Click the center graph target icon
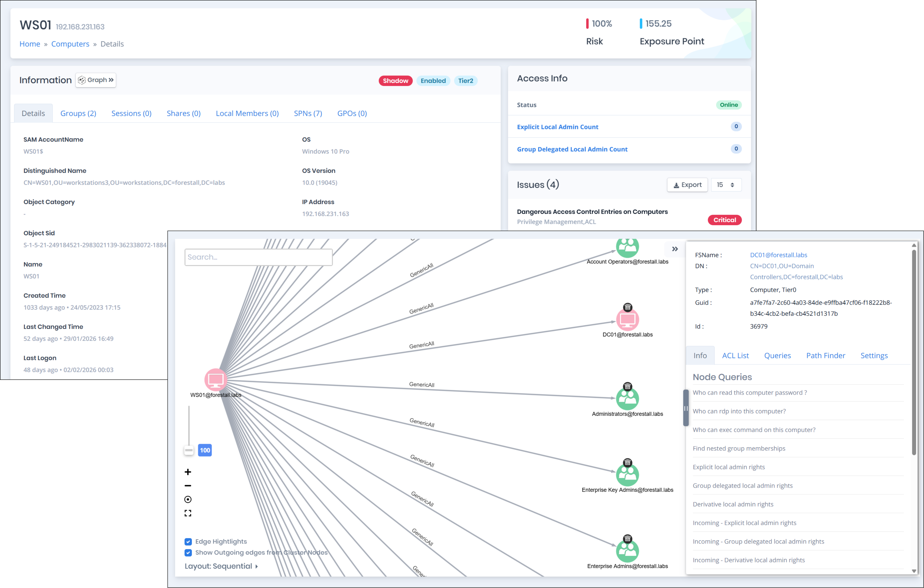 188,499
